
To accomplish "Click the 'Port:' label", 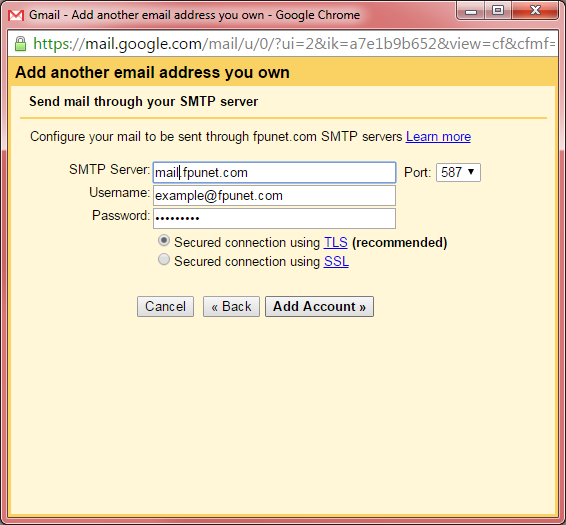I will (418, 173).
